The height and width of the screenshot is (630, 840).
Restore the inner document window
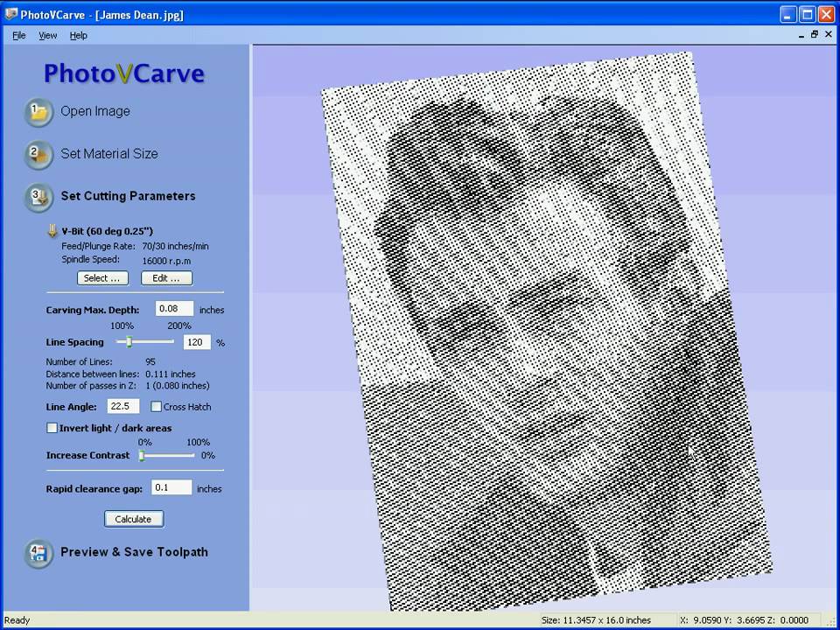(x=815, y=34)
